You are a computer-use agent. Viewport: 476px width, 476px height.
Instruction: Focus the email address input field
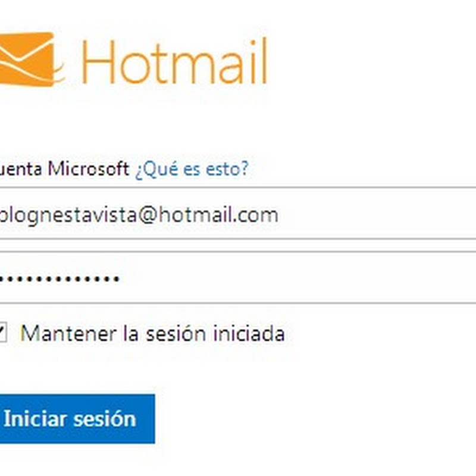pos(238,214)
